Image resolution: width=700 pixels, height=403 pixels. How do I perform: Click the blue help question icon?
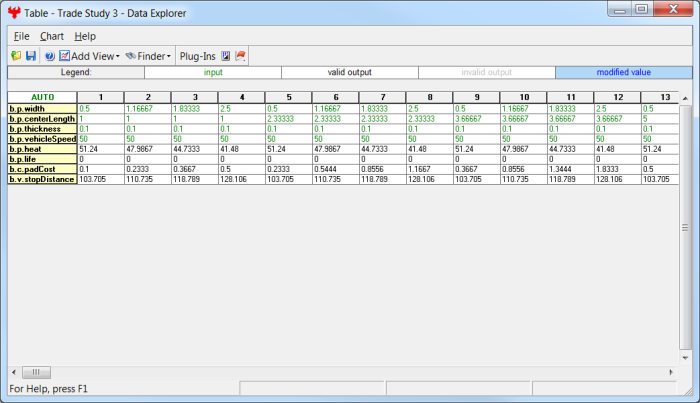tap(49, 56)
